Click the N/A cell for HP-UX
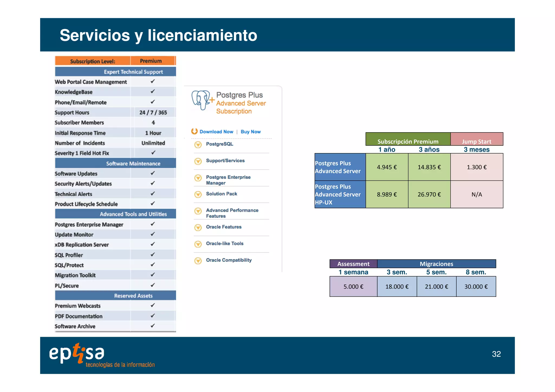The height and width of the screenshot is (392, 555). tap(477, 194)
